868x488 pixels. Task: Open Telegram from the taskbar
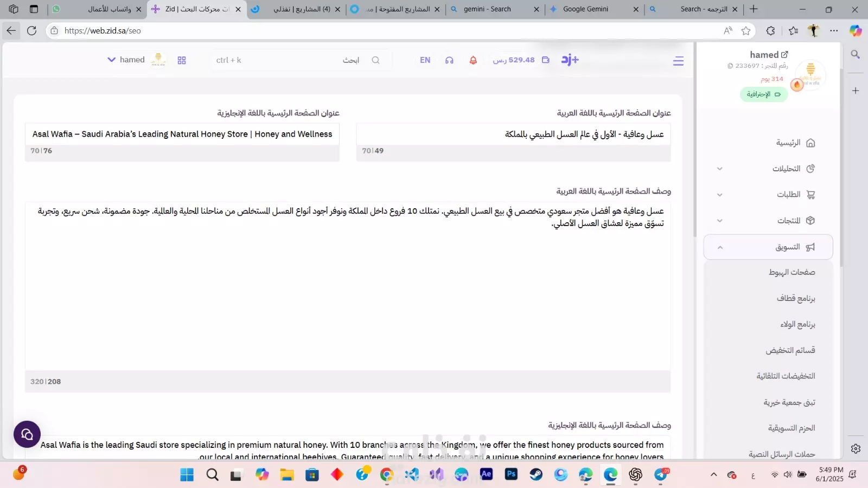(661, 474)
